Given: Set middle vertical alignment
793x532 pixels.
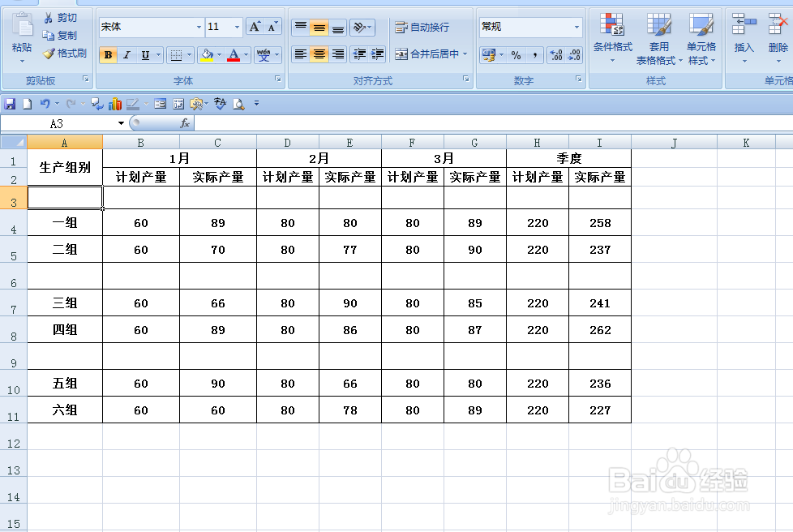Looking at the screenshot, I should pos(319,27).
